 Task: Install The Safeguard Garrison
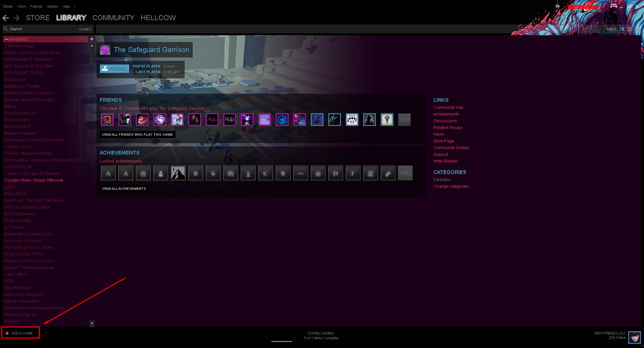point(114,69)
